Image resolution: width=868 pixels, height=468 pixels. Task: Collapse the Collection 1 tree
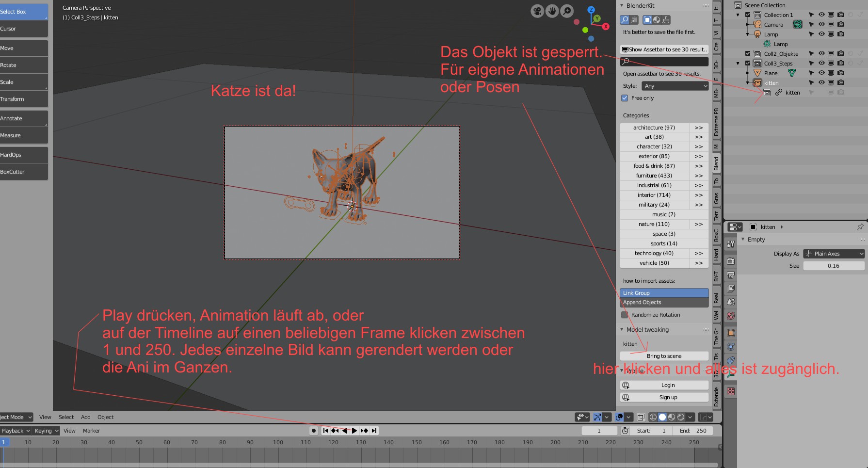[738, 15]
